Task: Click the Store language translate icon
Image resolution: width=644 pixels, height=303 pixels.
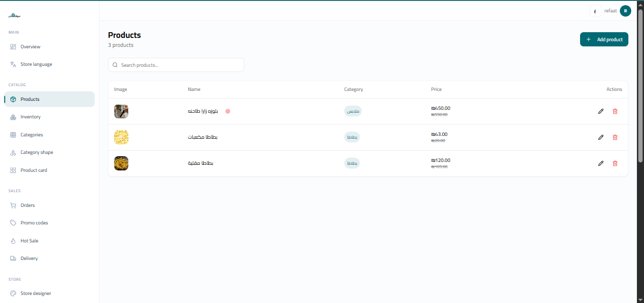Action: tap(13, 64)
